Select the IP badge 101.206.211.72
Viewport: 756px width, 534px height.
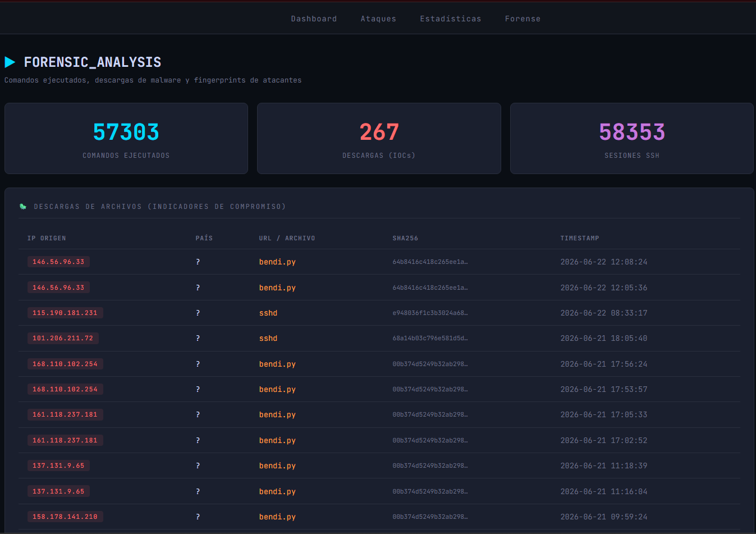click(x=63, y=338)
